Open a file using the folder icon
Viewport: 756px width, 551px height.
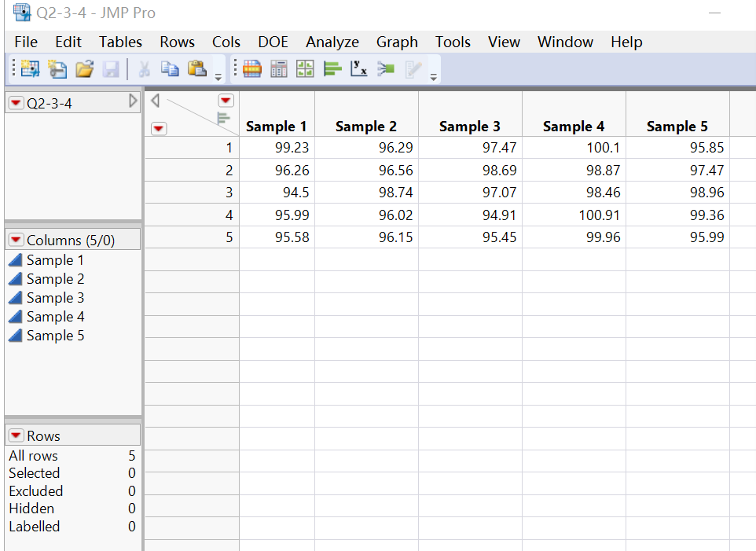pos(84,69)
